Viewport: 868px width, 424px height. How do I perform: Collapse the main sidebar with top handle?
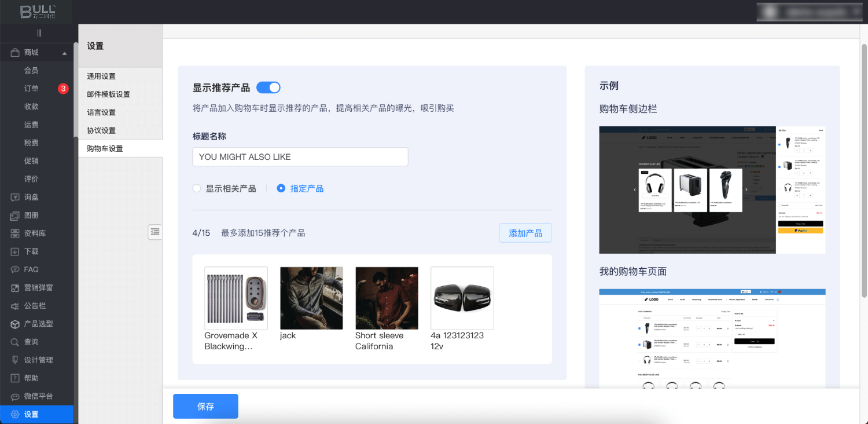[39, 33]
